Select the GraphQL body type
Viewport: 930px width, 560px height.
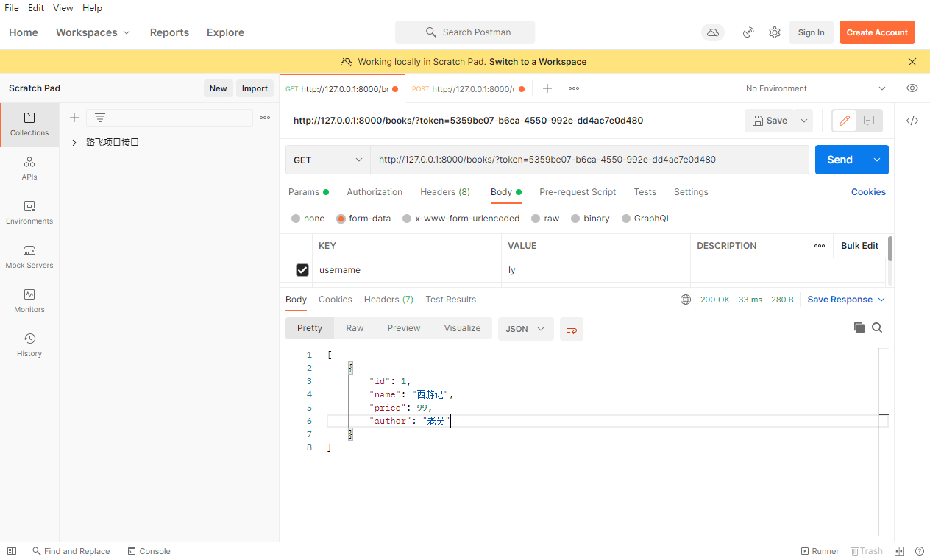[x=626, y=219]
